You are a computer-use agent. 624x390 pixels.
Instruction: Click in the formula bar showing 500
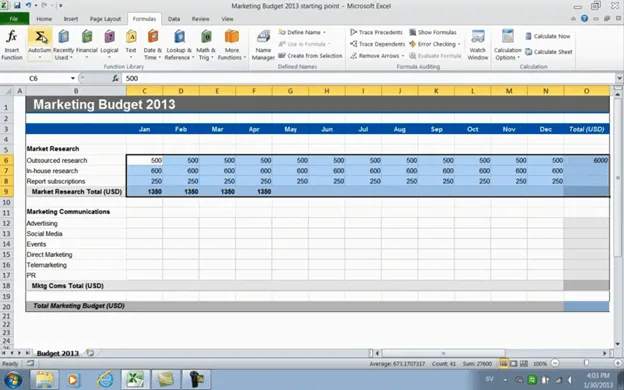(x=368, y=78)
